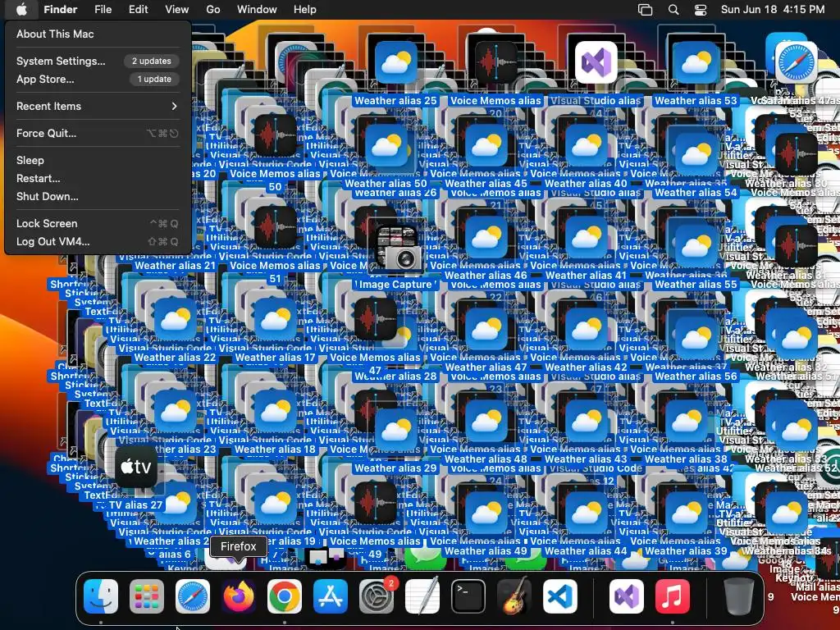This screenshot has height=630, width=840.
Task: Select Weather alias 49 desktop icon
Action: point(486,514)
